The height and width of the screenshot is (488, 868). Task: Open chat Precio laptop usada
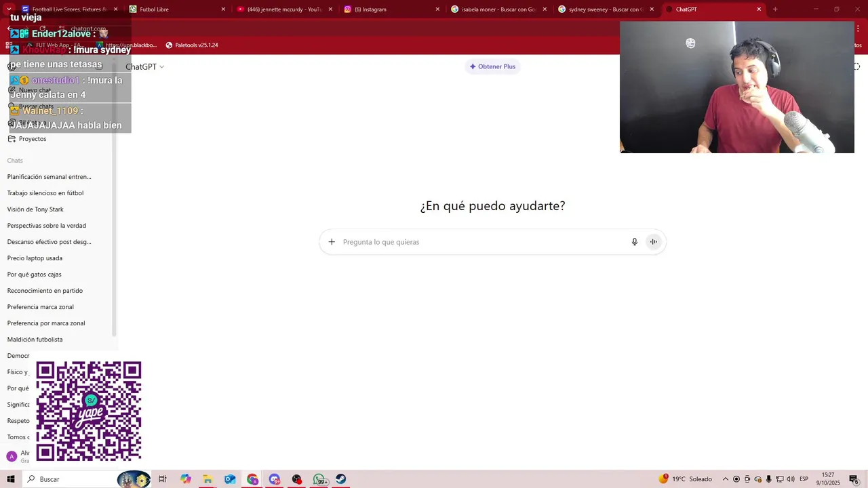point(35,258)
